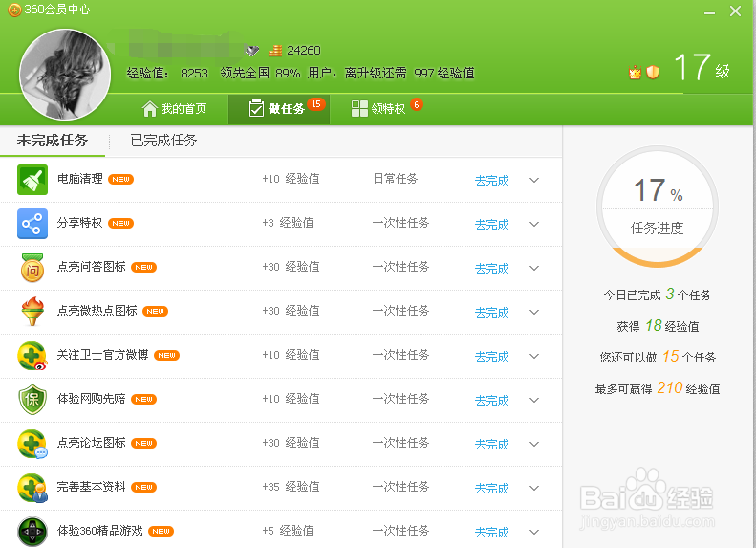
Task: Click the 17 级 level indicator
Action: tap(702, 69)
